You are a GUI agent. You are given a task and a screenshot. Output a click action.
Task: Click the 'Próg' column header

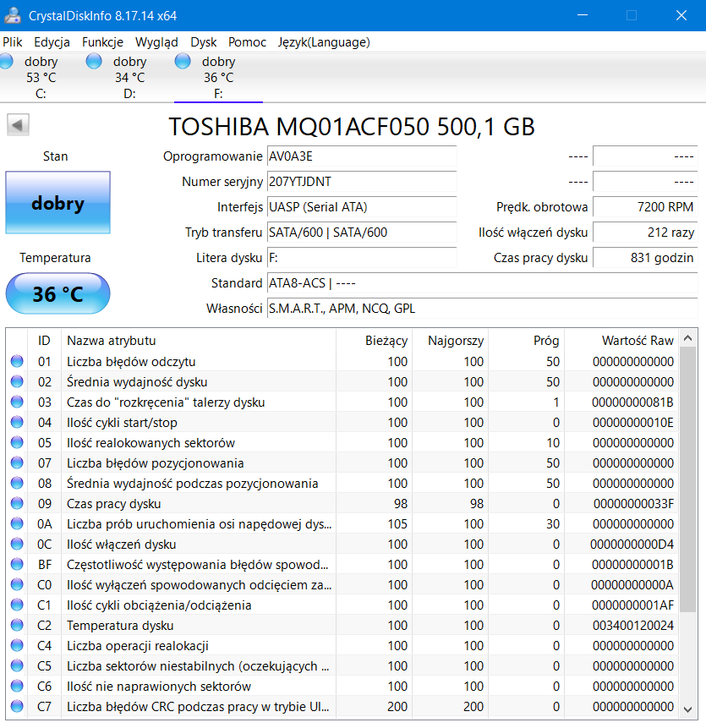click(527, 340)
